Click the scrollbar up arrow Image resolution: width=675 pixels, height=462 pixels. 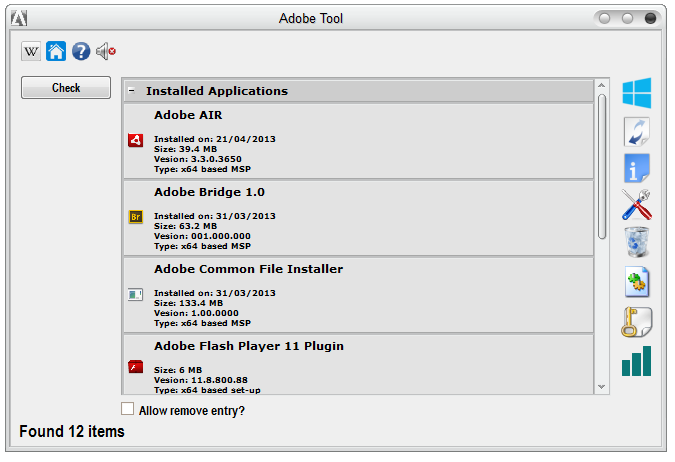click(602, 86)
